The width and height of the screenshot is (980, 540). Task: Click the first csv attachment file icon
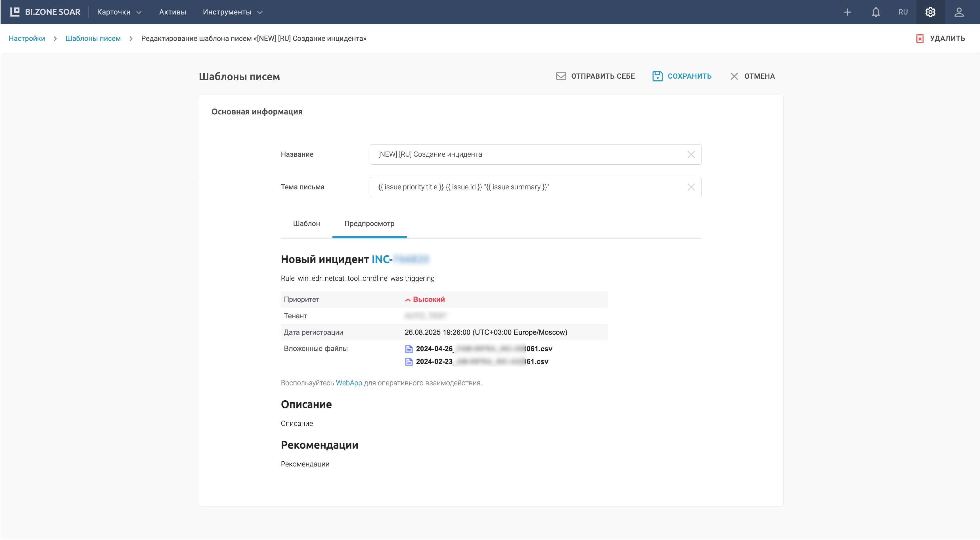[x=409, y=349]
